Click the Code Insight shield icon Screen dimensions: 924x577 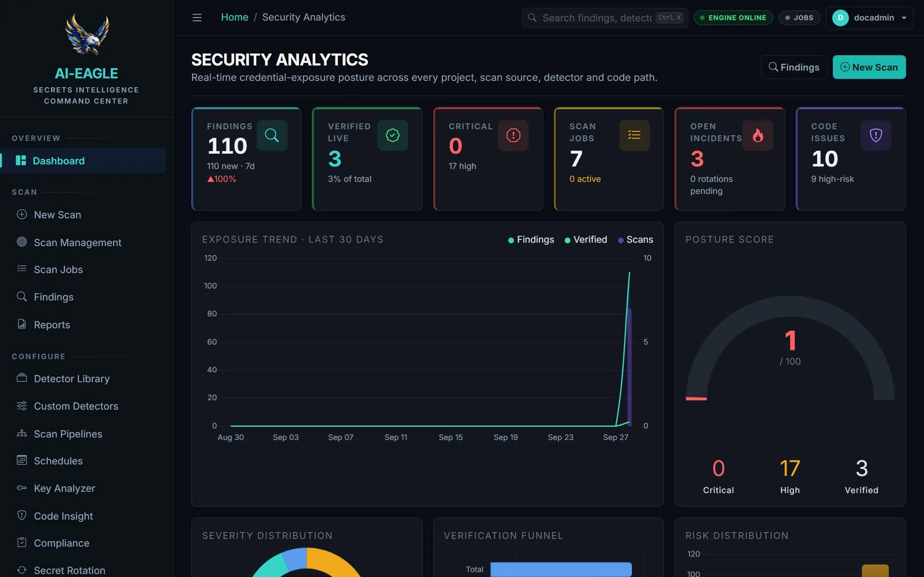tap(22, 515)
